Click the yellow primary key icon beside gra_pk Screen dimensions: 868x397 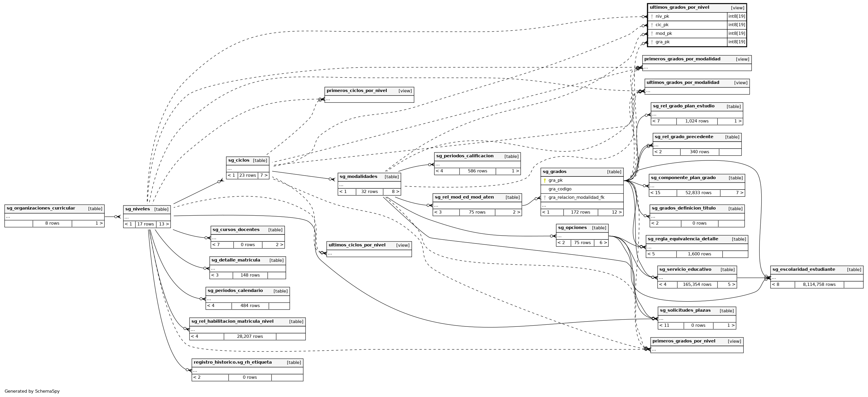545,181
